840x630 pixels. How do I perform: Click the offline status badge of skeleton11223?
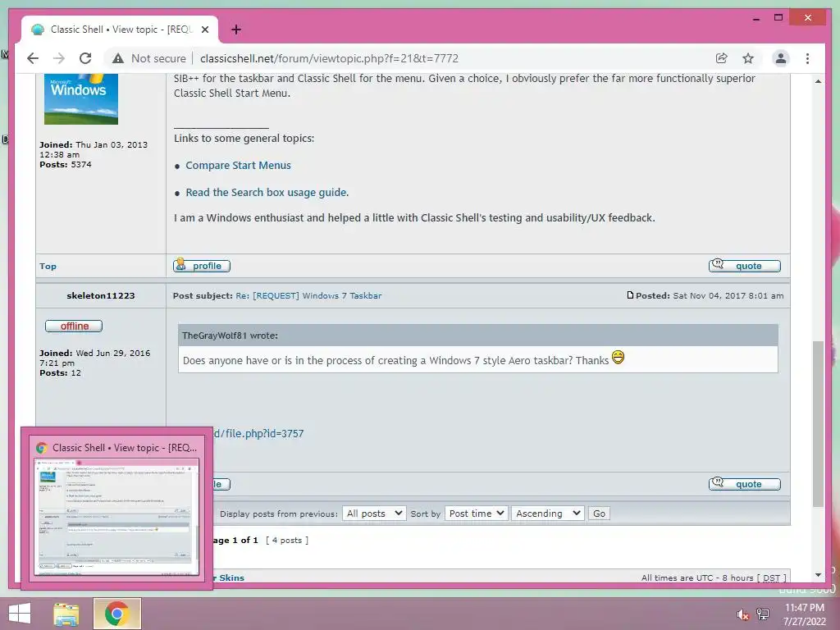click(x=74, y=326)
